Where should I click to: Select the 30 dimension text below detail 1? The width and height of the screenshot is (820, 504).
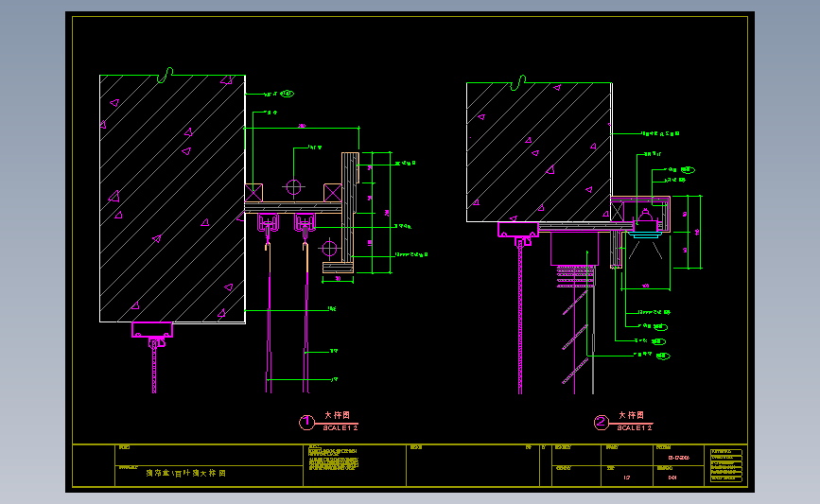(338, 279)
